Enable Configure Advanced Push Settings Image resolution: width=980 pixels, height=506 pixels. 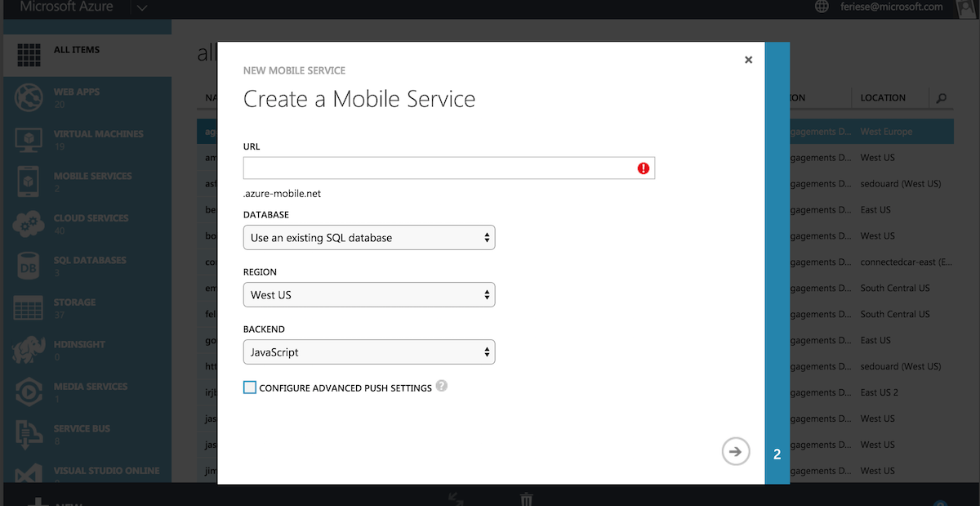[x=249, y=387]
